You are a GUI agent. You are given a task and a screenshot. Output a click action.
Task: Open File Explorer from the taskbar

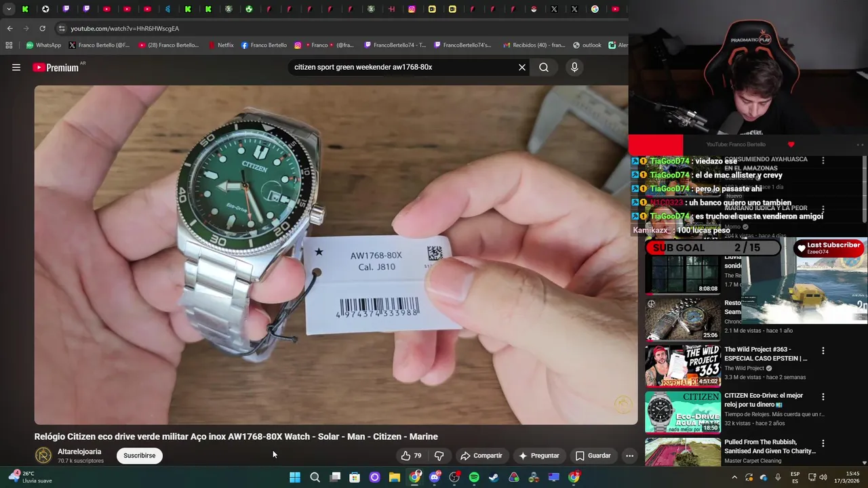395,478
